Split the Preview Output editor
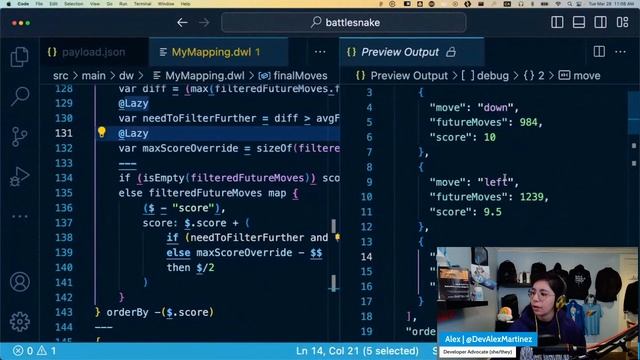The image size is (640, 360). click(599, 51)
